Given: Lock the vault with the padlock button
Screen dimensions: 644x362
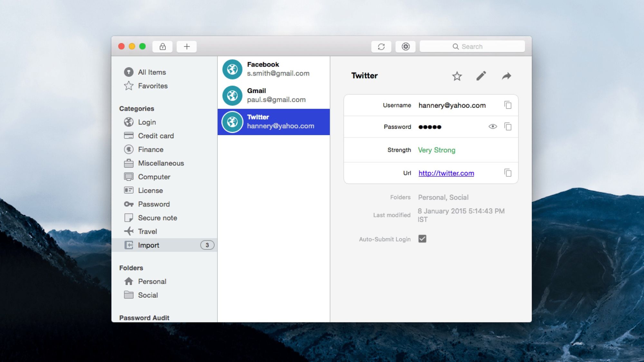Looking at the screenshot, I should point(163,47).
